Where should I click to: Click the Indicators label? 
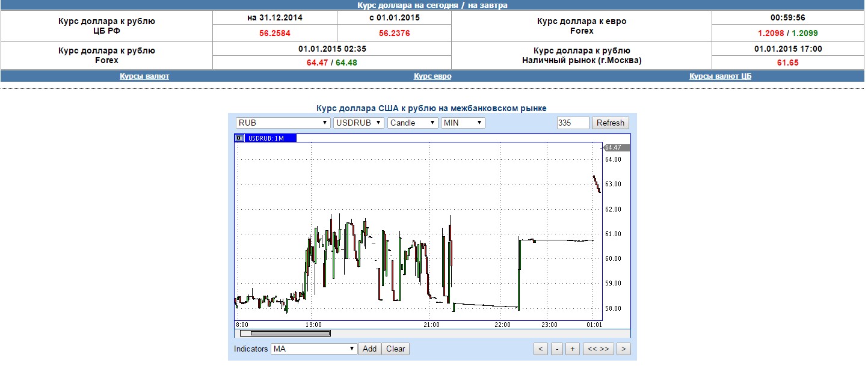coord(251,349)
